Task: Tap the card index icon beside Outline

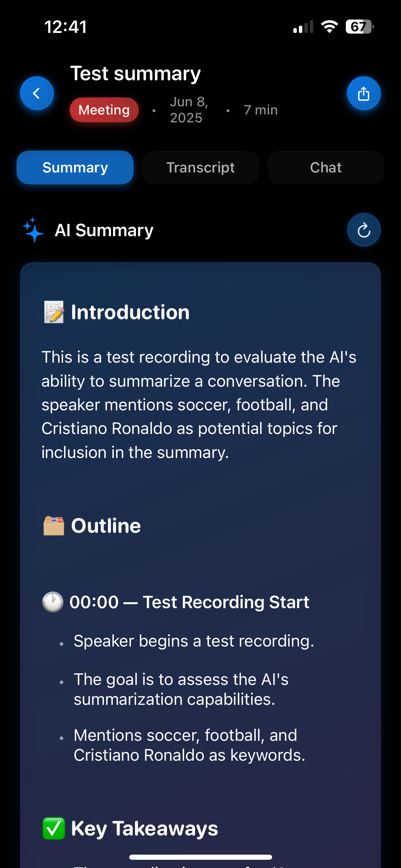Action: [x=54, y=526]
